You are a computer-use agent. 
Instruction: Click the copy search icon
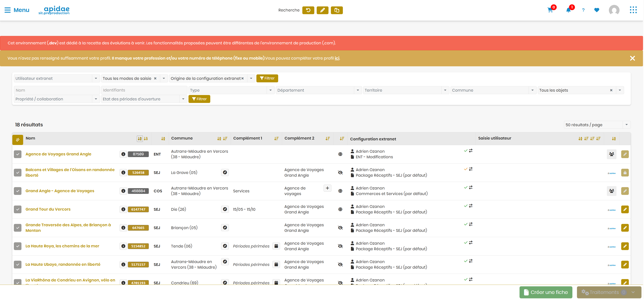[x=336, y=10]
